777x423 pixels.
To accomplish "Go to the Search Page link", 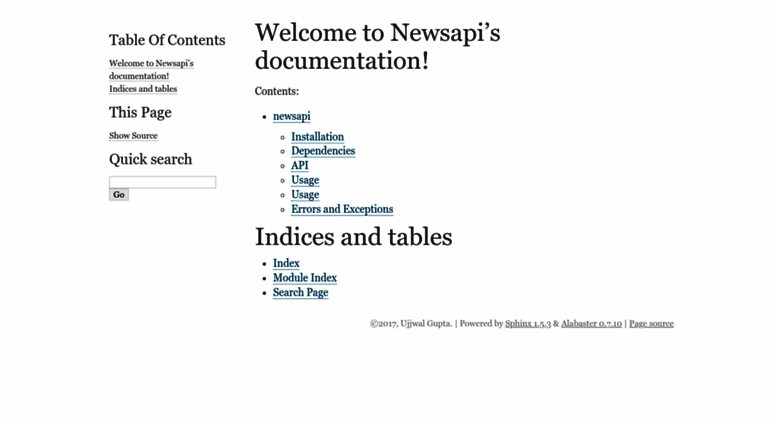I will (x=300, y=293).
